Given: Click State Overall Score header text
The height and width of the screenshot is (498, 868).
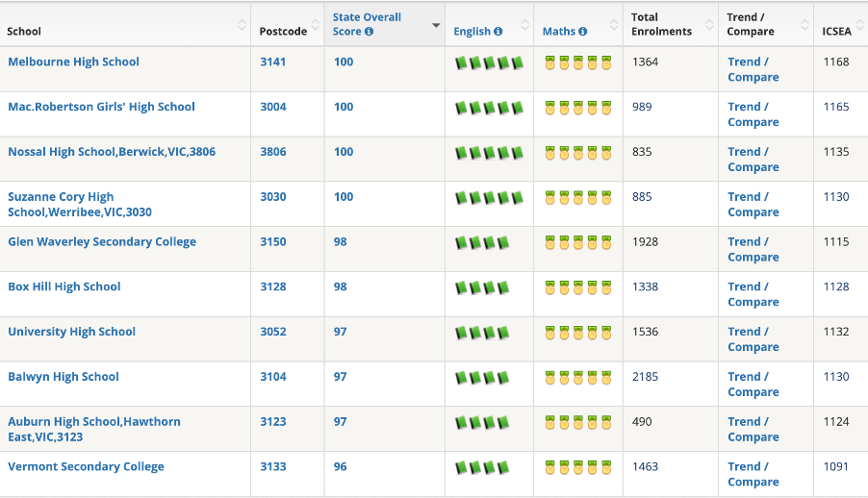Looking at the screenshot, I should click(367, 24).
